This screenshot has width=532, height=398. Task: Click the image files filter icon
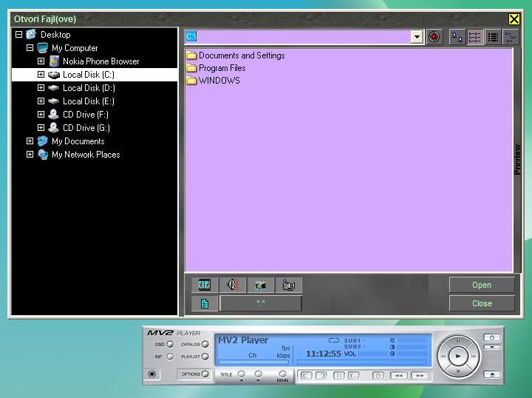261,285
